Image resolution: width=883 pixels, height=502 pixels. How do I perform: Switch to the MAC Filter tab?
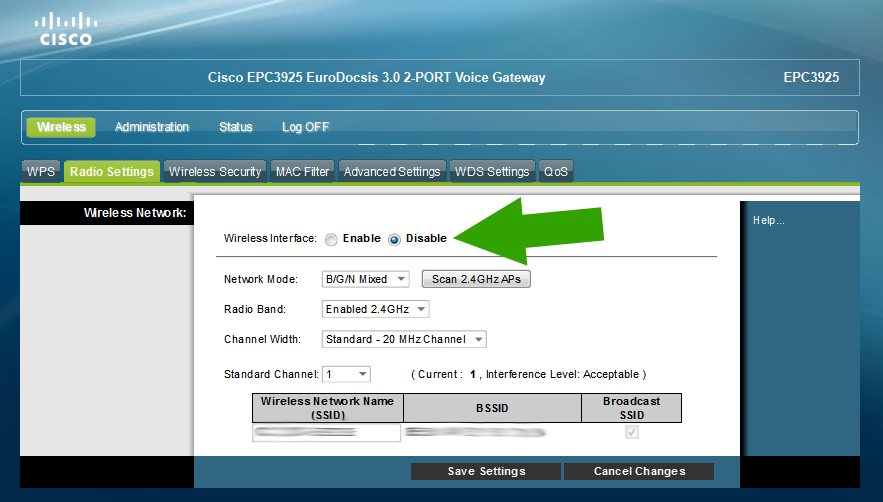(302, 171)
